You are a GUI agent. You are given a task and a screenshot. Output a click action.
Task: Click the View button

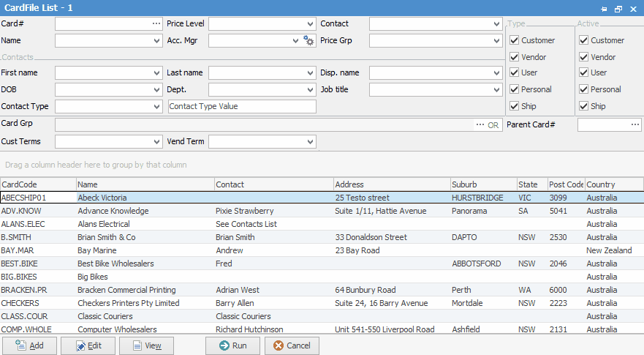147,345
